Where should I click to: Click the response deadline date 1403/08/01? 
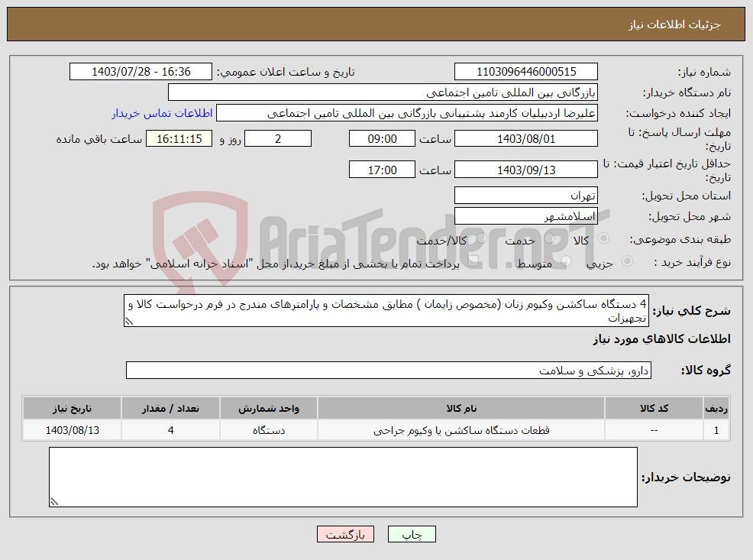point(526,139)
